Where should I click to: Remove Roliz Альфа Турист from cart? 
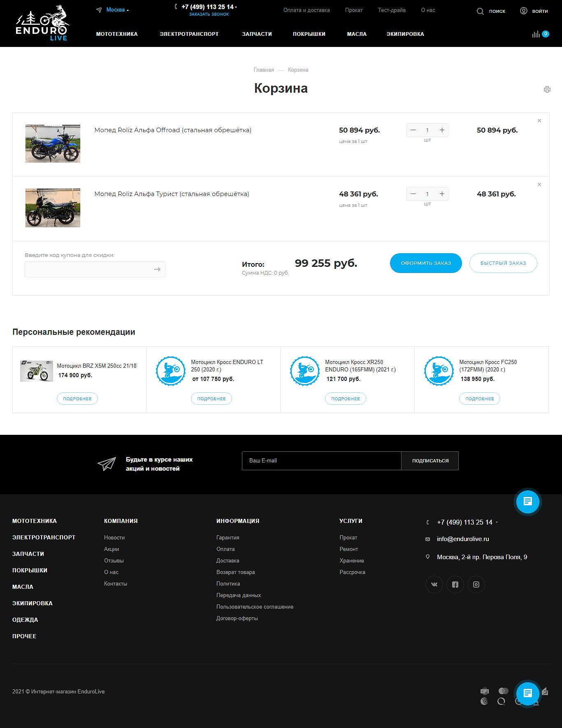click(539, 184)
